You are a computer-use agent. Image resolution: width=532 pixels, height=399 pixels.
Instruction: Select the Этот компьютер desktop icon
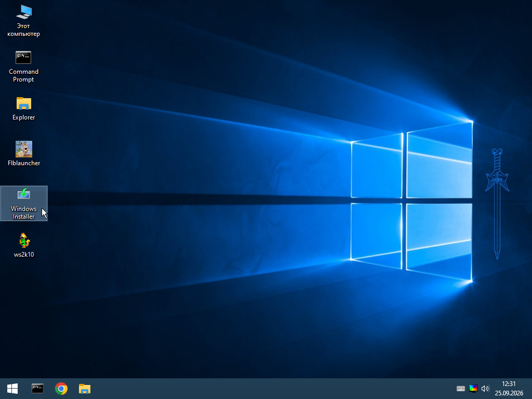23,21
